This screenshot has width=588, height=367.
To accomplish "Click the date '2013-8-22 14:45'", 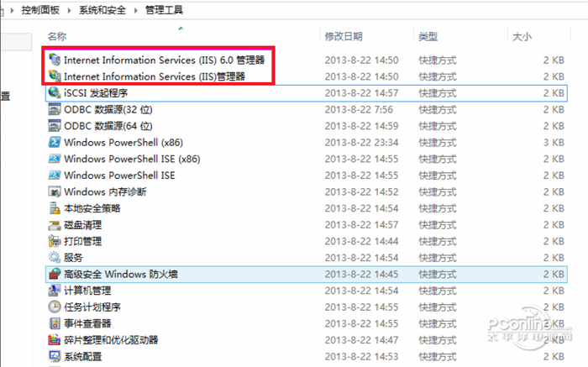I will click(361, 275).
